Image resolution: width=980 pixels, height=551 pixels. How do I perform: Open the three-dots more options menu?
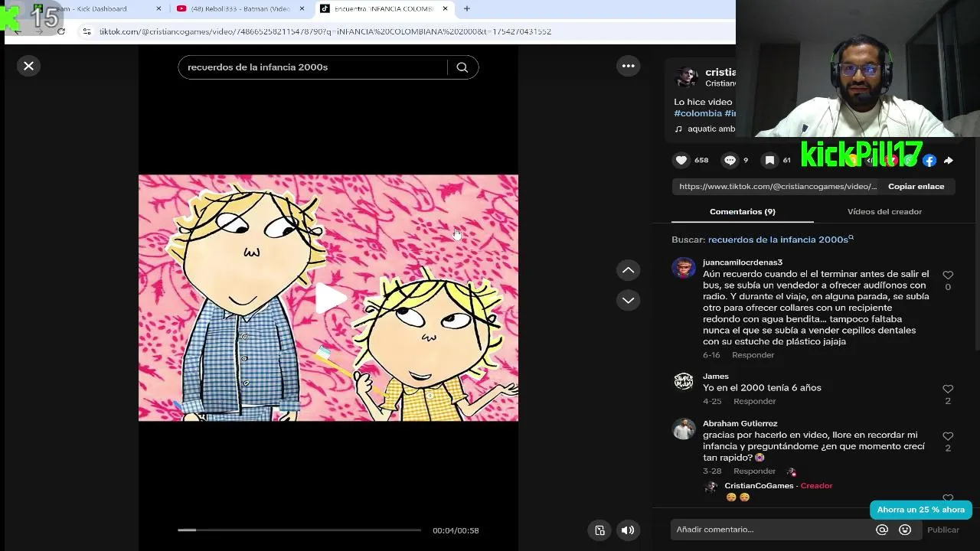pyautogui.click(x=628, y=66)
